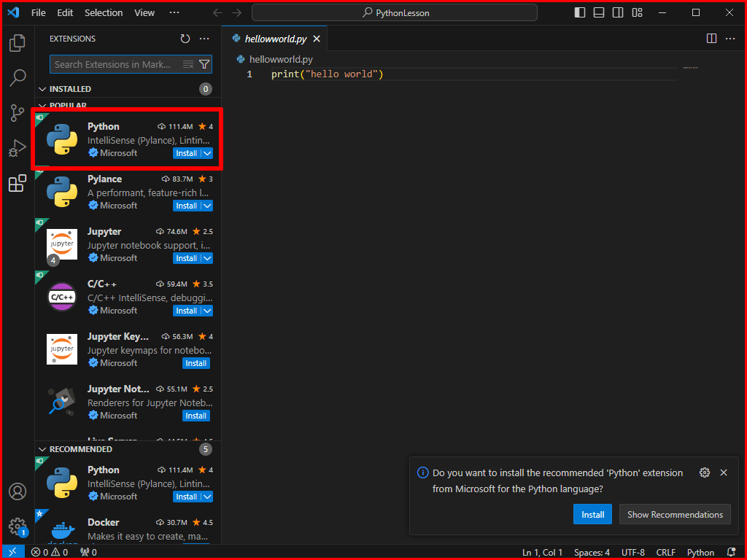The width and height of the screenshot is (747, 560).
Task: Toggle the Panel layout icon
Action: coord(599,13)
